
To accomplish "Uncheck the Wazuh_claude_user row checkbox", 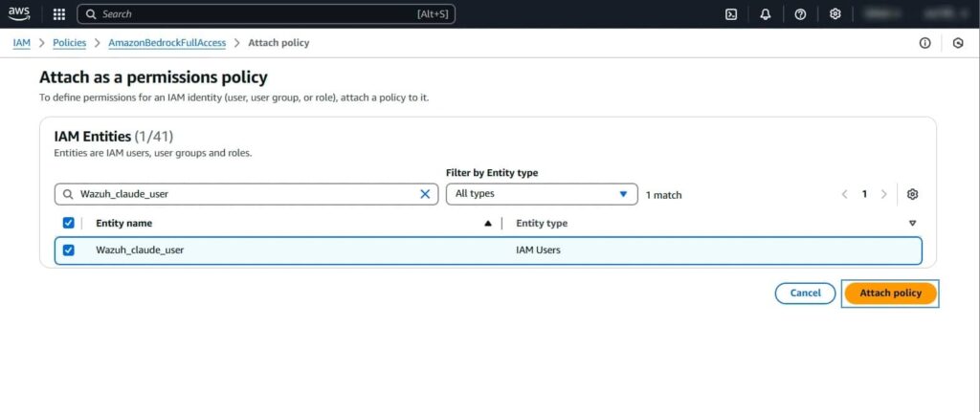I will (x=69, y=250).
